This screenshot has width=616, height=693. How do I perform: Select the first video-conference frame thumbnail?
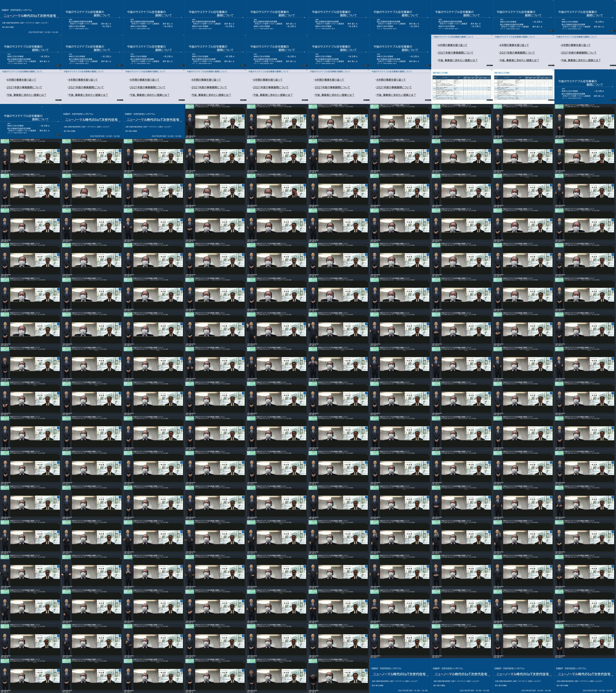tap(215, 121)
